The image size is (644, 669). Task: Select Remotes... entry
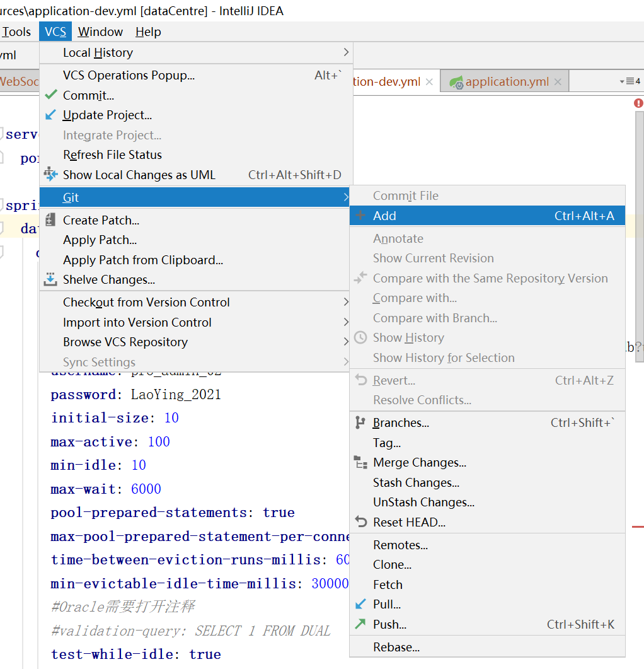[x=488, y=545]
